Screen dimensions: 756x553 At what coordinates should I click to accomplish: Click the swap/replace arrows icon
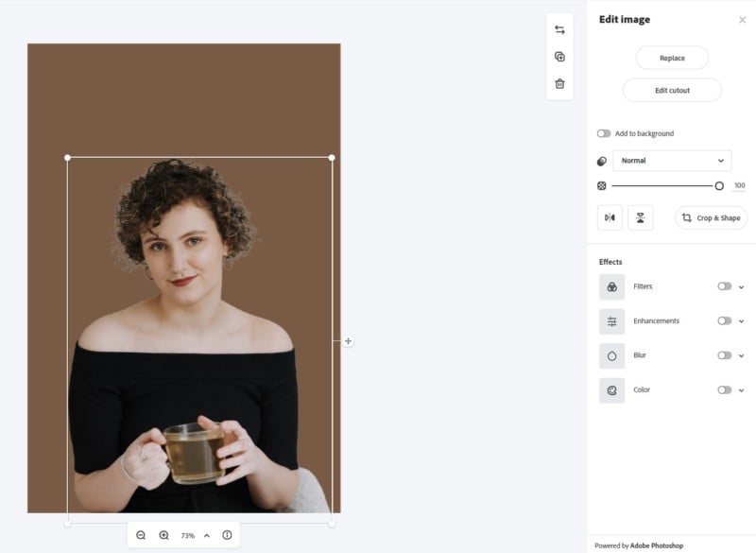pyautogui.click(x=559, y=30)
